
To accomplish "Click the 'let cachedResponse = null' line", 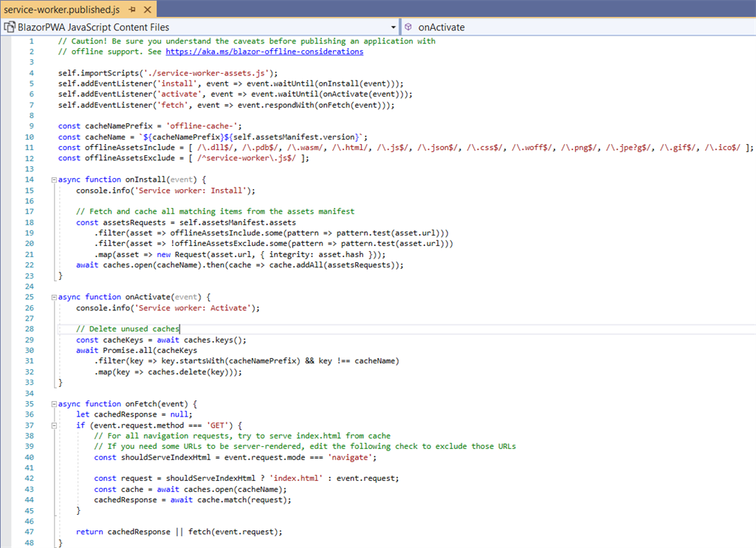I will point(134,414).
